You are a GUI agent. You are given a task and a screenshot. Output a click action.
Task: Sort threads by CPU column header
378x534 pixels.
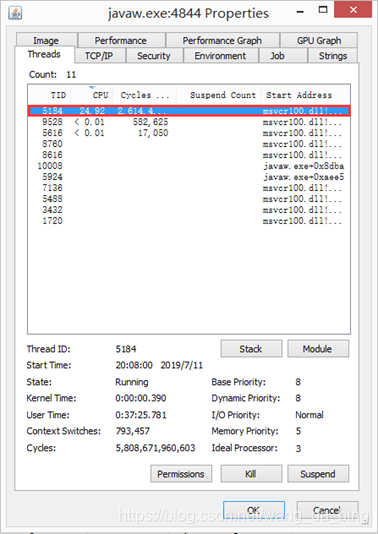coord(92,95)
